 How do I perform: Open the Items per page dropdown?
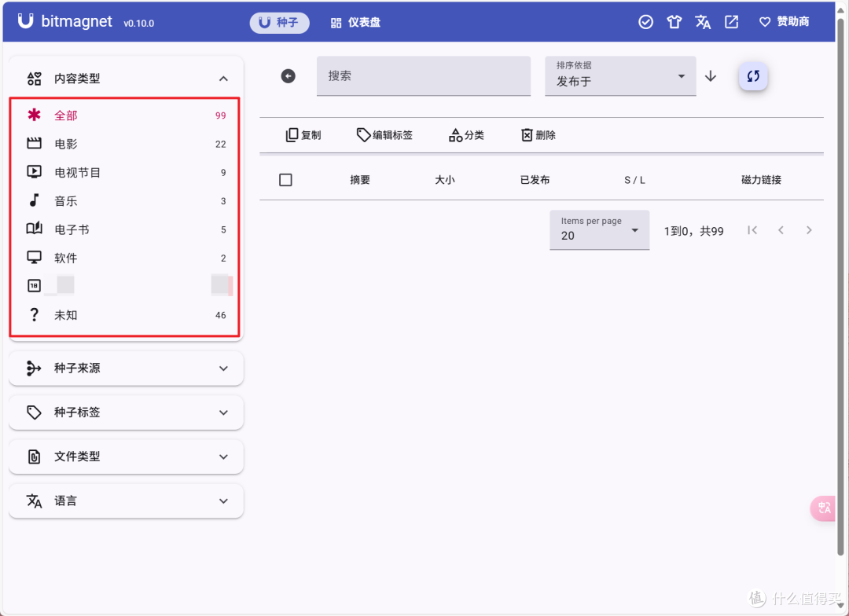599,230
